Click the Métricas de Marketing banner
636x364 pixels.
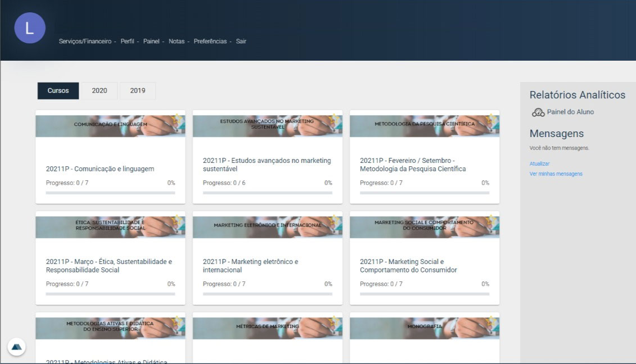pyautogui.click(x=267, y=328)
